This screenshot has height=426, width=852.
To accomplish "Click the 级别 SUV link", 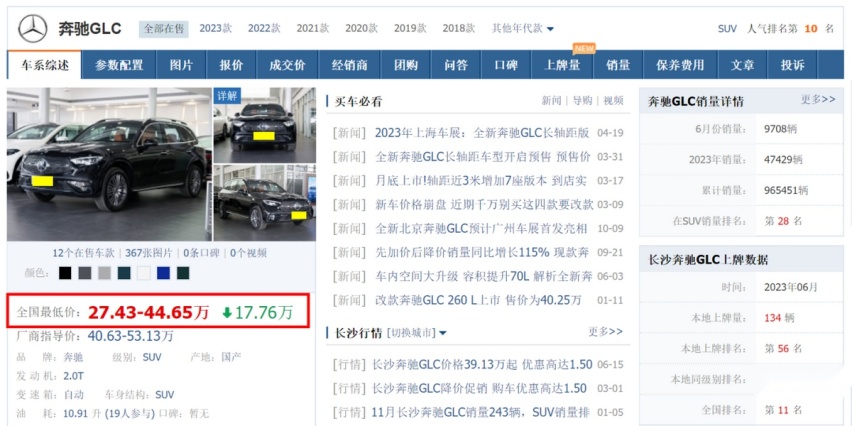I will click(x=152, y=358).
